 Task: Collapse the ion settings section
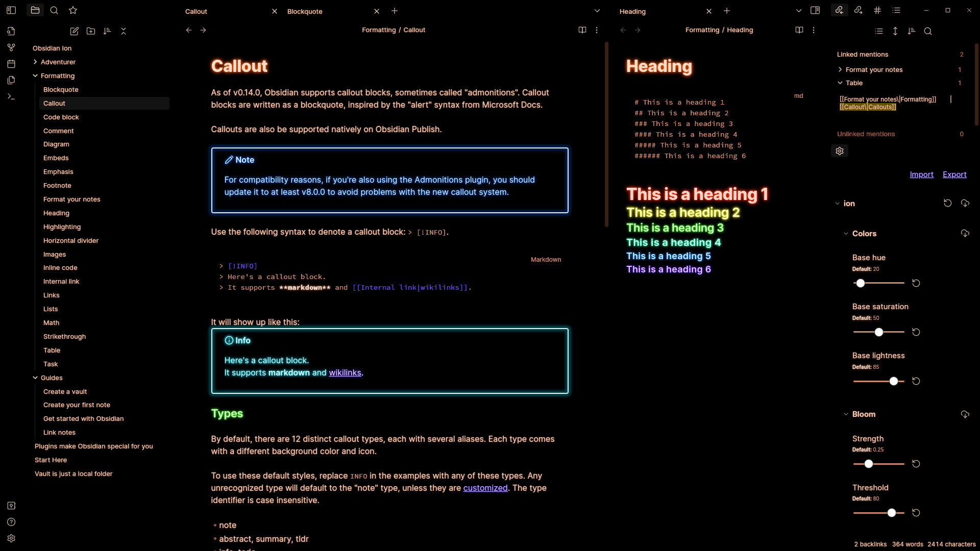tap(837, 204)
